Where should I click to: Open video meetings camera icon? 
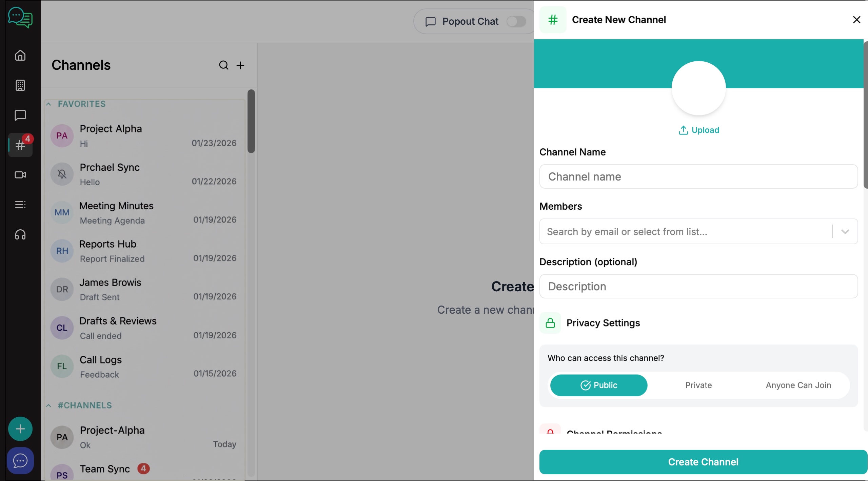click(x=20, y=175)
